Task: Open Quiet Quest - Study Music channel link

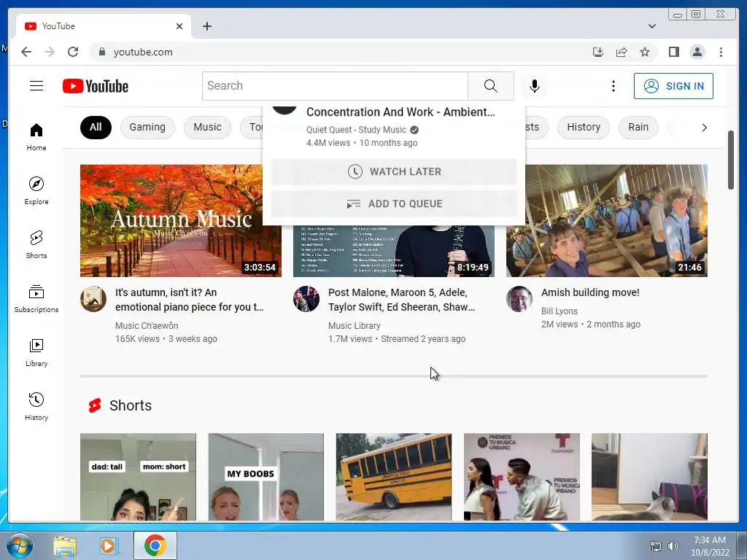Action: [x=356, y=130]
